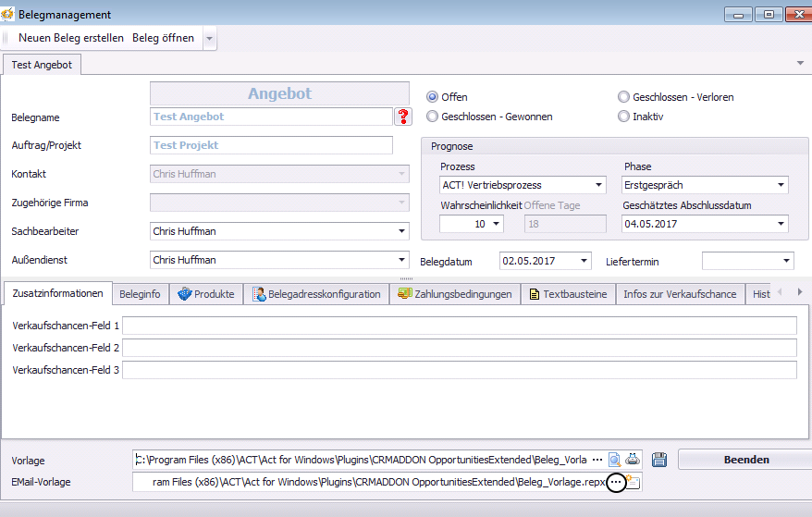Click into Verkaufschancen-Feld 3 input

pos(460,370)
